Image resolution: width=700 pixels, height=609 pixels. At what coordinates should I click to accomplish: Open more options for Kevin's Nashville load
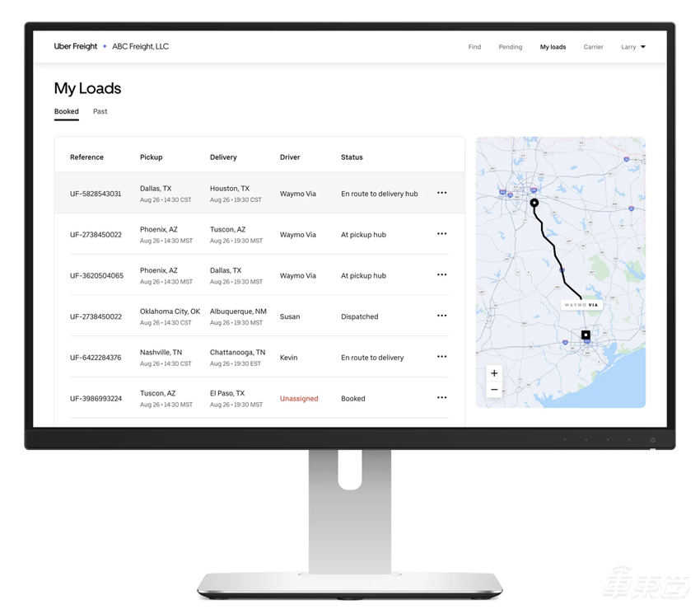click(x=441, y=357)
